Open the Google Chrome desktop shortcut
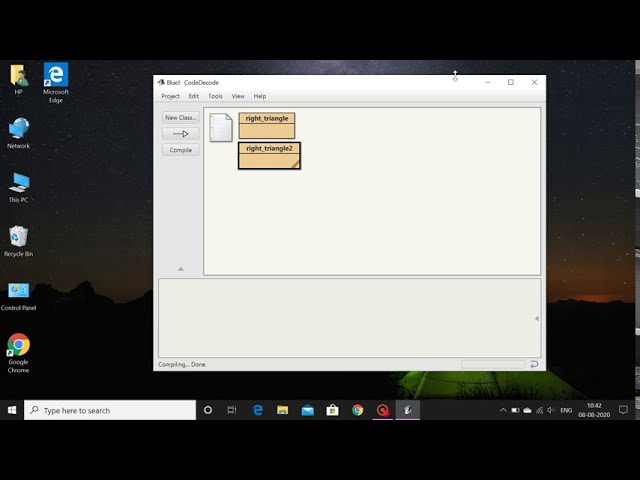 coord(18,353)
